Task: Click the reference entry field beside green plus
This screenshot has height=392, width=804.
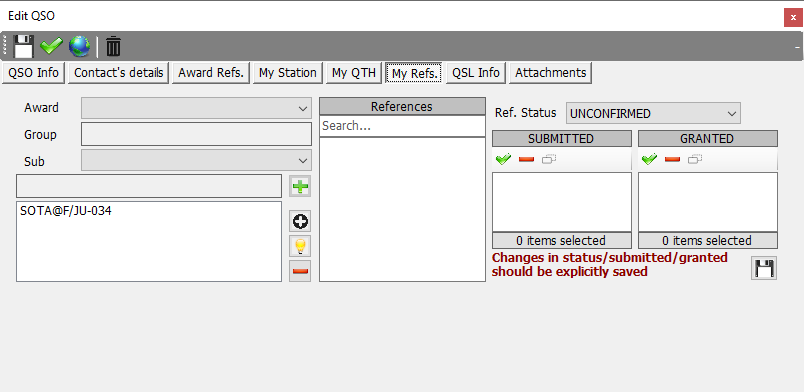Action: pos(149,186)
